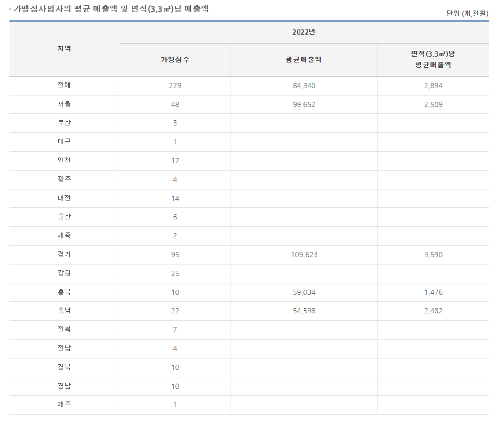Select the 전체 region row label

point(64,86)
